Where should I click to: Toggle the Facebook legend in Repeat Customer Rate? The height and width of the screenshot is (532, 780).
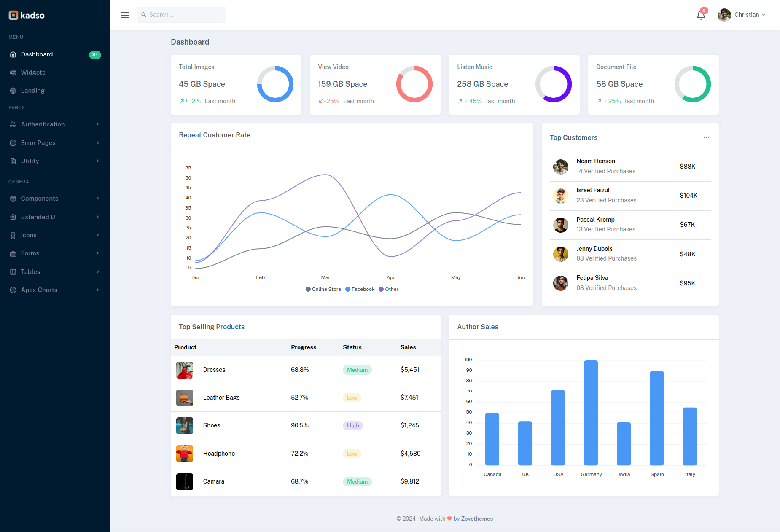coord(360,289)
